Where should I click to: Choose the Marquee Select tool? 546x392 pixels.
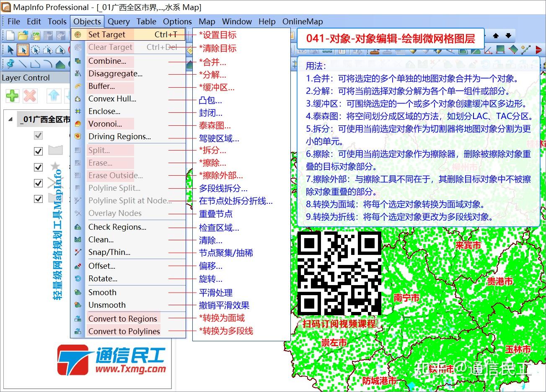tap(23, 50)
